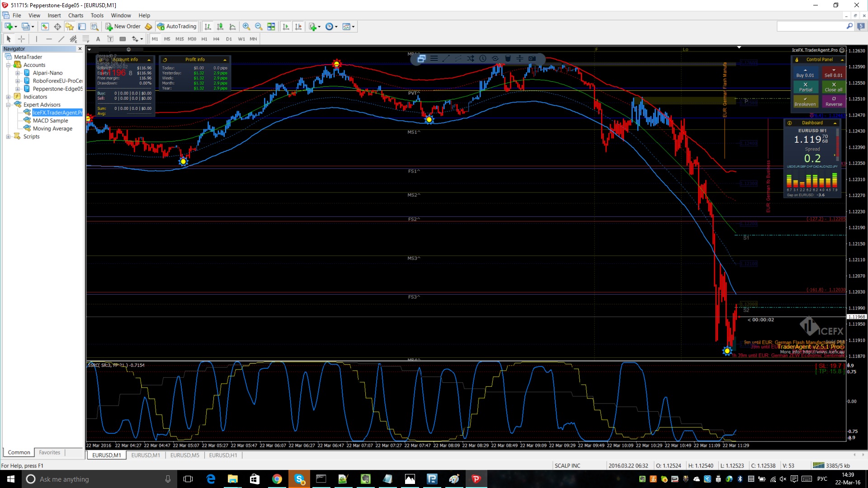Expand the Indicators tree node
This screenshot has width=868, height=488.
click(8, 97)
